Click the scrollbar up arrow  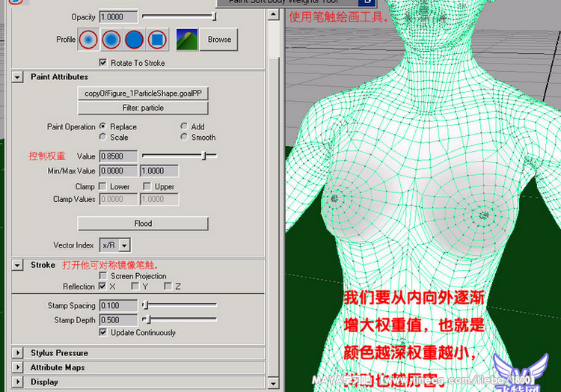[273, 14]
